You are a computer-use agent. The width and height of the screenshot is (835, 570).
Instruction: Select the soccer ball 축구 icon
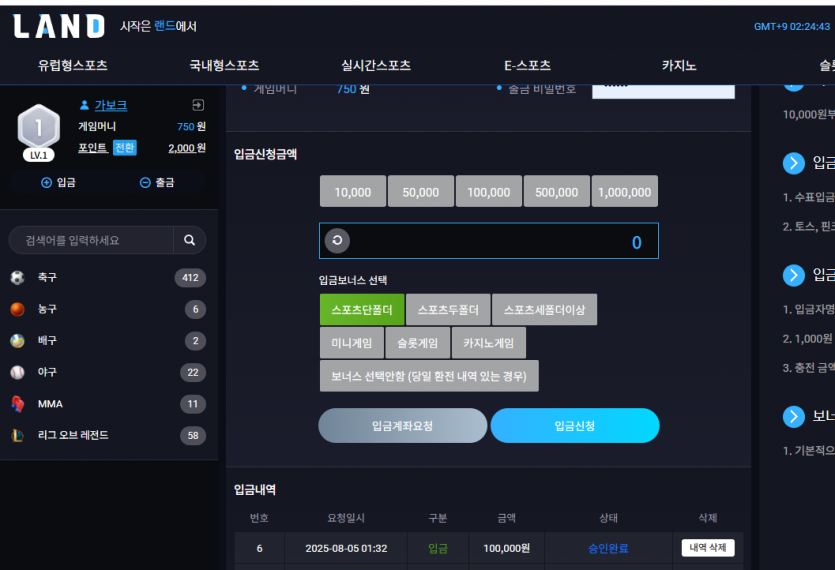[18, 278]
